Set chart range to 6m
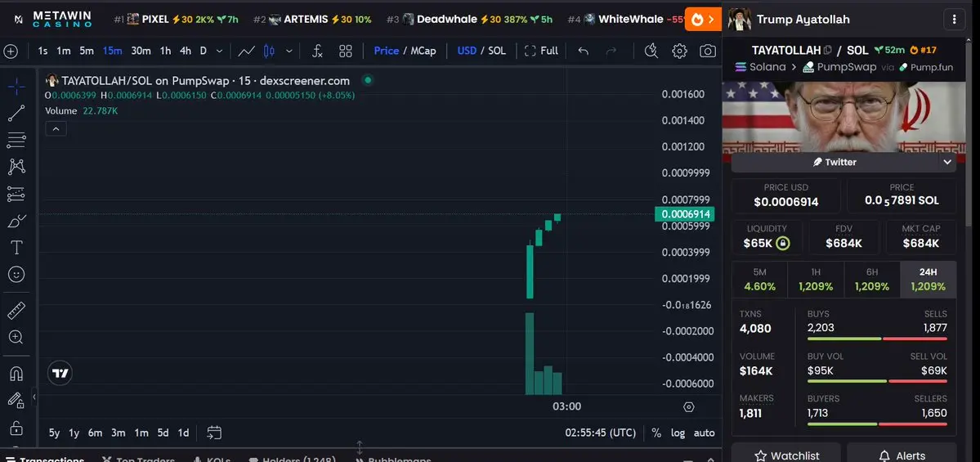This screenshot has height=462, width=980. coord(95,433)
